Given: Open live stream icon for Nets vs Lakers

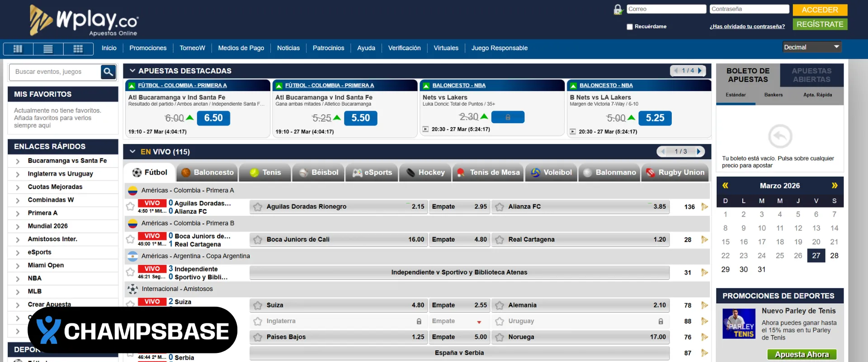Looking at the screenshot, I should tap(425, 129).
